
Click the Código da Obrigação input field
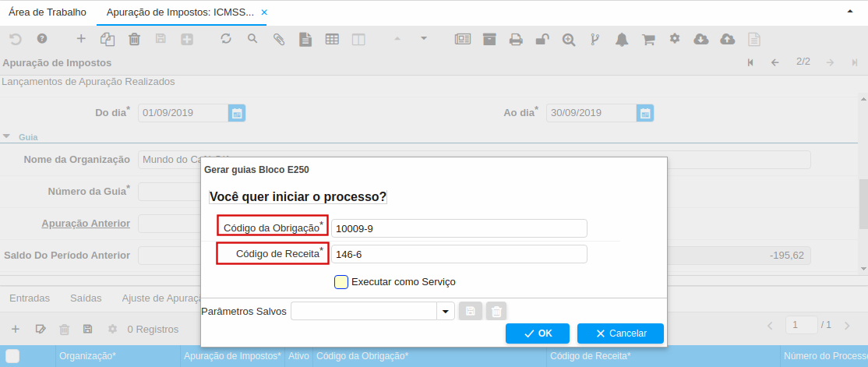click(459, 228)
